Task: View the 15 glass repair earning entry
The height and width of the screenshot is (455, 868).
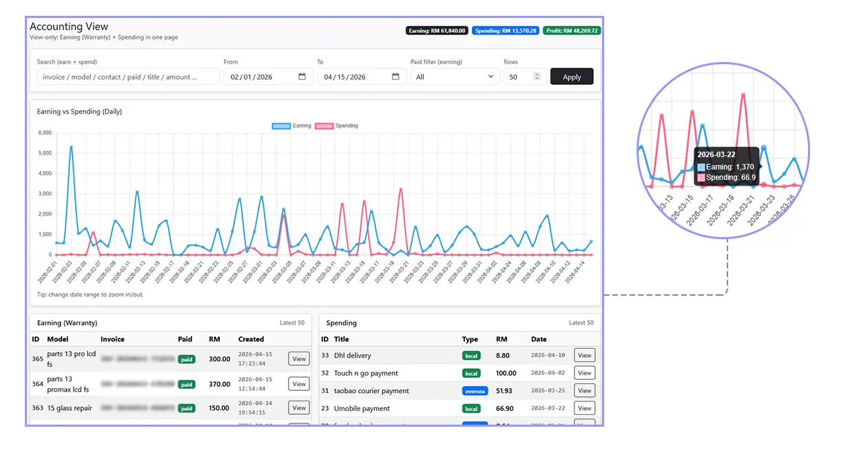Action: (299, 407)
